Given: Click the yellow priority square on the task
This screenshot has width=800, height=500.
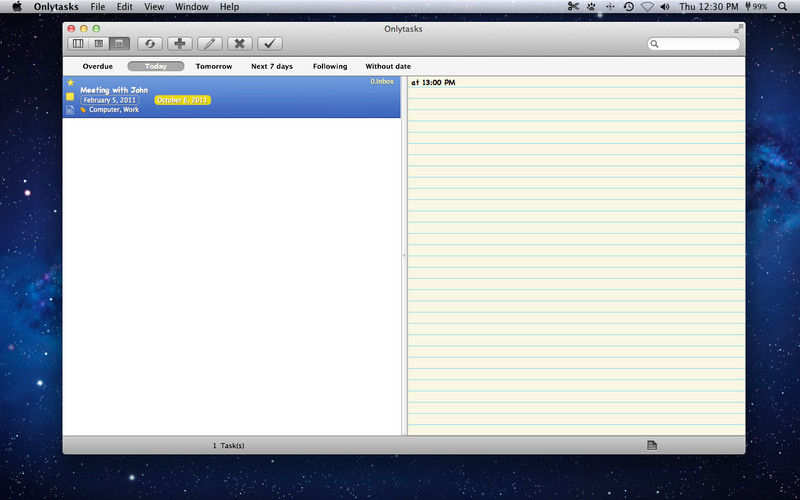Looking at the screenshot, I should click(70, 96).
